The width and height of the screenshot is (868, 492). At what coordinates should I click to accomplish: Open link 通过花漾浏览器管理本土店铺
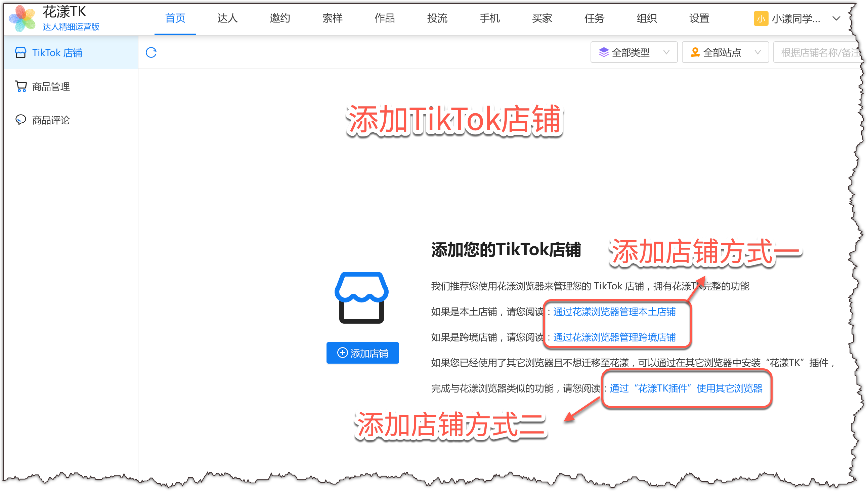point(614,312)
